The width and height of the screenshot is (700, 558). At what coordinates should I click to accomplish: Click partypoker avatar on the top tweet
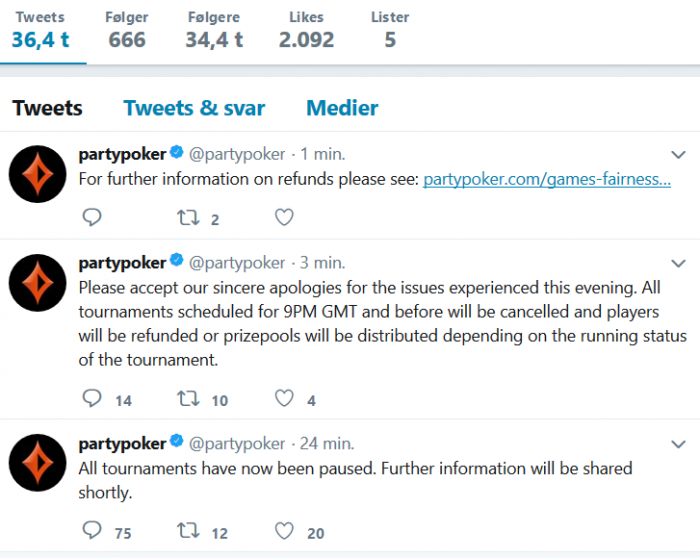38,174
